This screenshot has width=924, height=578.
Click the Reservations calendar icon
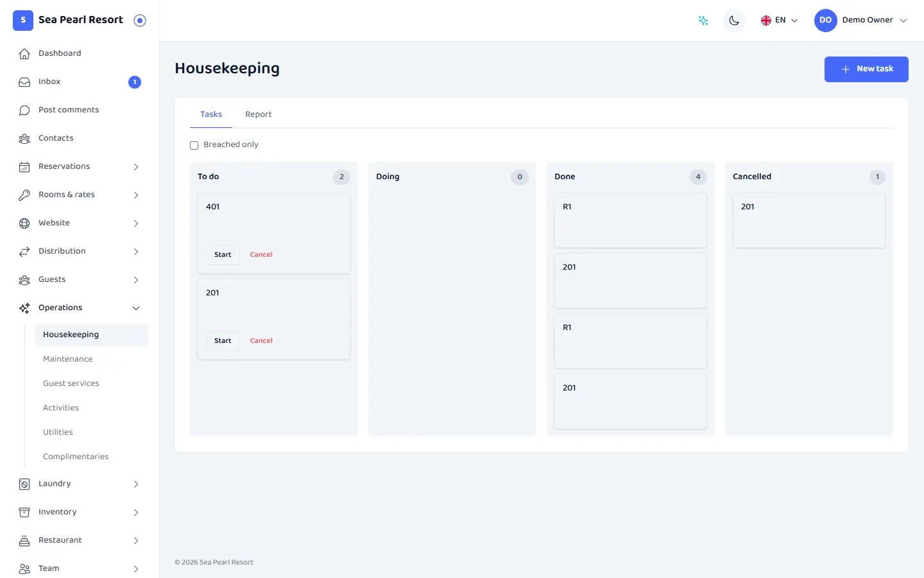[24, 167]
